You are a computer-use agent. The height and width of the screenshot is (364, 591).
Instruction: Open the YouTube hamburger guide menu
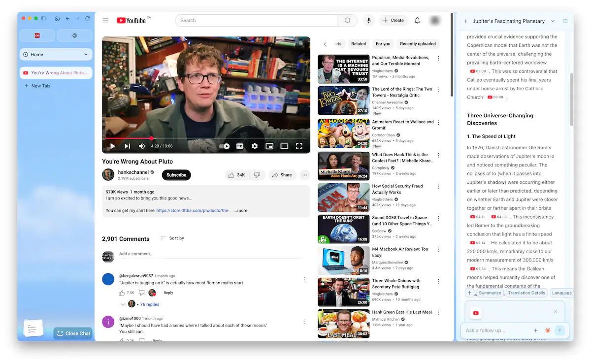click(105, 20)
